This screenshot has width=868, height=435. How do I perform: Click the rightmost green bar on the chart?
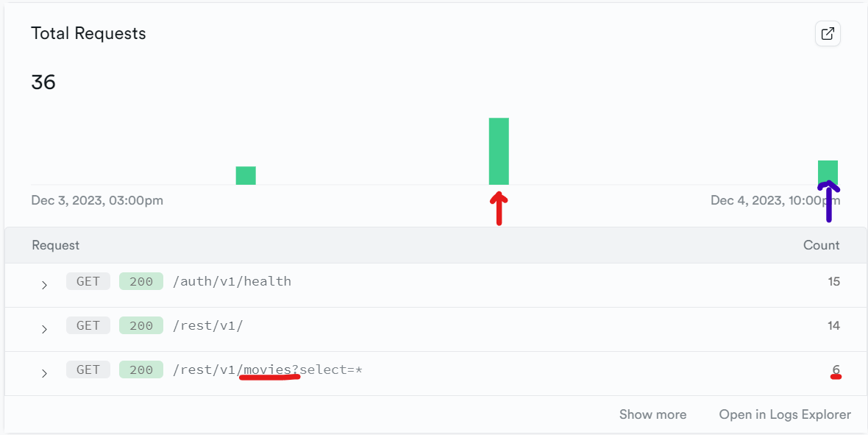point(827,169)
